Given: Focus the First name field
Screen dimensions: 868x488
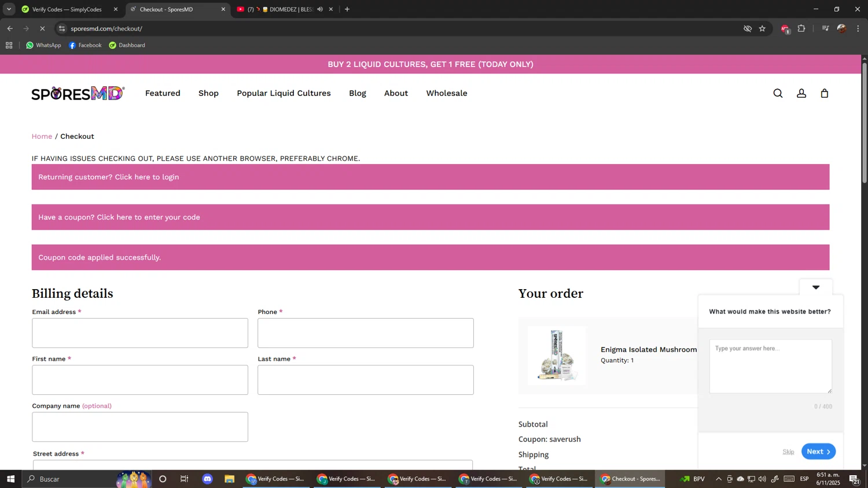Looking at the screenshot, I should coord(140,380).
